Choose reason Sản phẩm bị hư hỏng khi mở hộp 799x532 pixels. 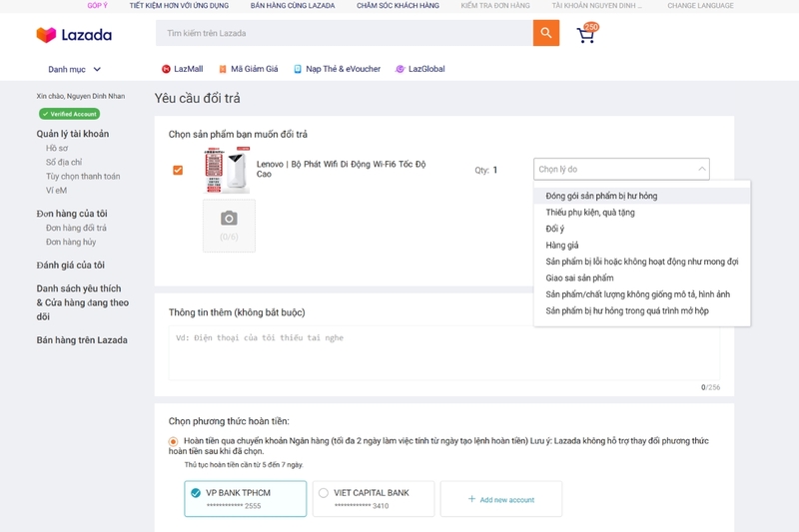[x=642, y=310]
